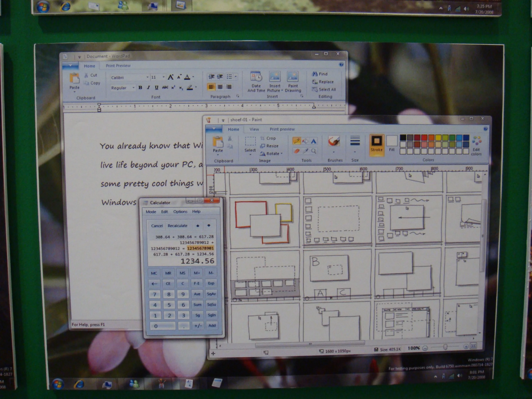
Task: Open the Calculator Mode menu
Action: pyautogui.click(x=151, y=212)
